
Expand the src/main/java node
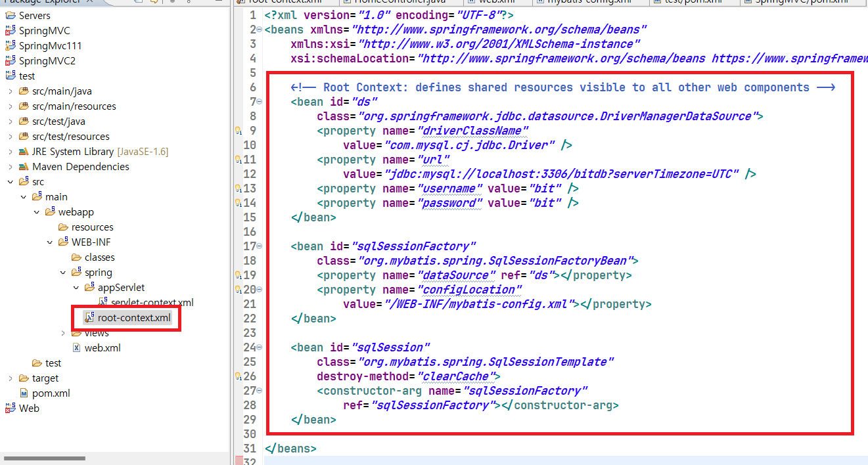(10, 91)
